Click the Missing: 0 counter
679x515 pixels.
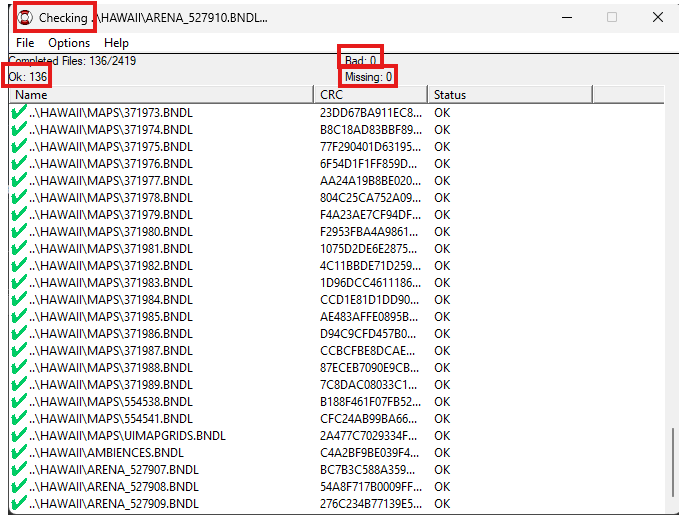click(x=369, y=77)
